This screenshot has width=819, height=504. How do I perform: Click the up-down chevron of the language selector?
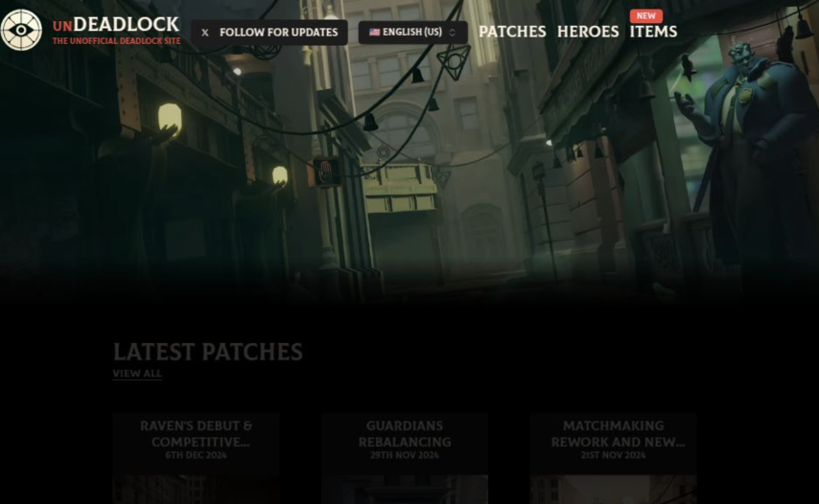453,33
